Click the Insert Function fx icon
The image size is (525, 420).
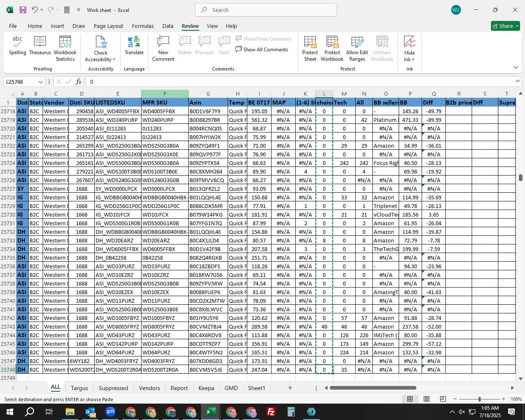tap(78, 82)
